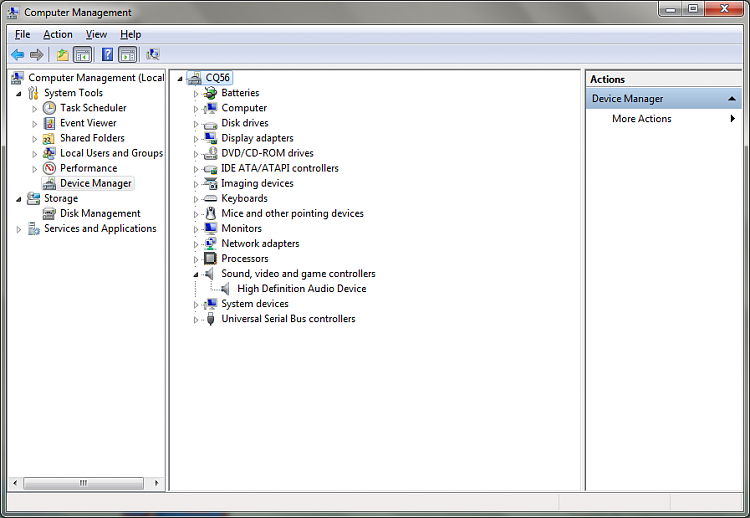Expand Services and Applications node
The image size is (750, 518).
19,230
